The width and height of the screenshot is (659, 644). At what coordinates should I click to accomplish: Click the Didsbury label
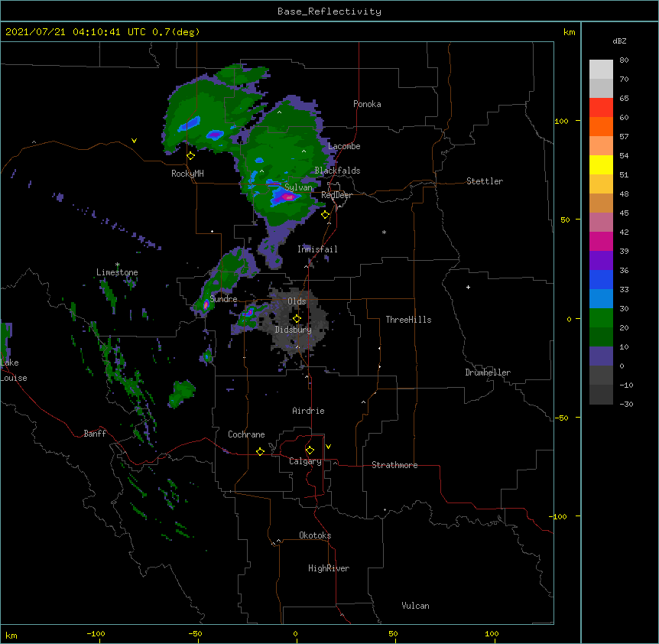click(294, 330)
